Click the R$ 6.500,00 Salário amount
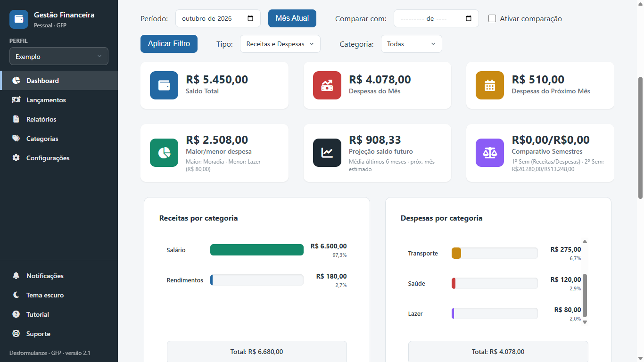Screen dimensions: 644x362 click(329, 246)
